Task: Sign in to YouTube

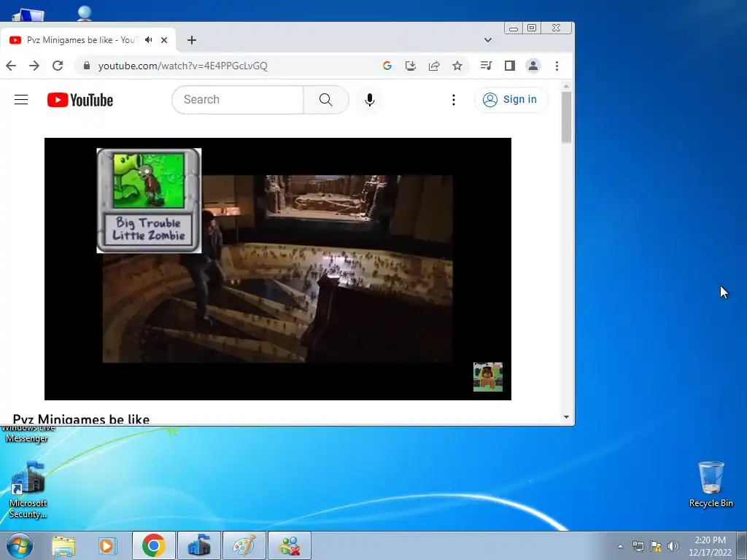Action: [511, 99]
